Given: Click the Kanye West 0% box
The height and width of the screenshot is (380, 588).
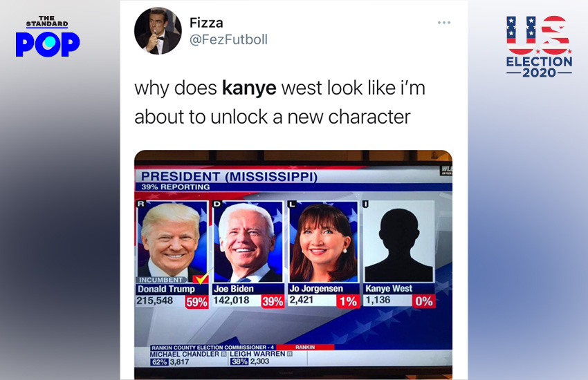Looking at the screenshot, I should tap(424, 301).
